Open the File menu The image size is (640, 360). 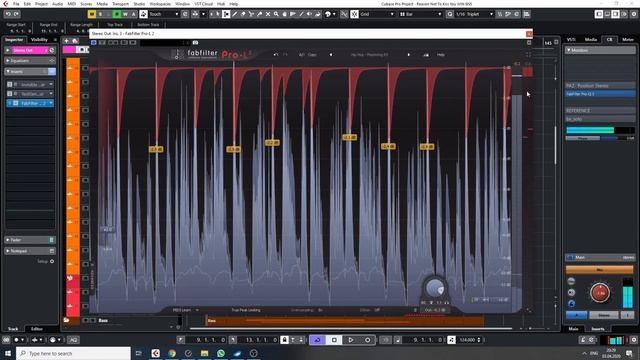tap(16, 4)
